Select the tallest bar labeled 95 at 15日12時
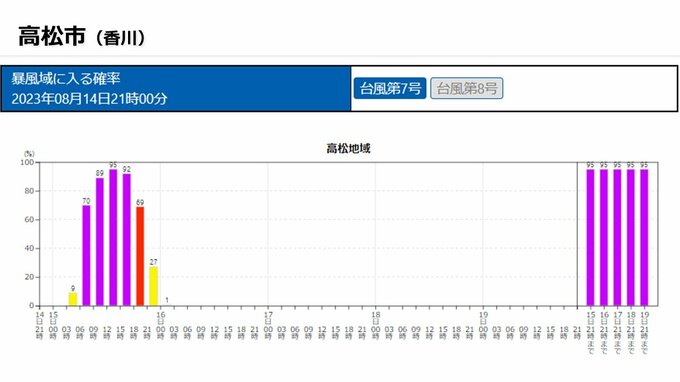 tap(113, 238)
